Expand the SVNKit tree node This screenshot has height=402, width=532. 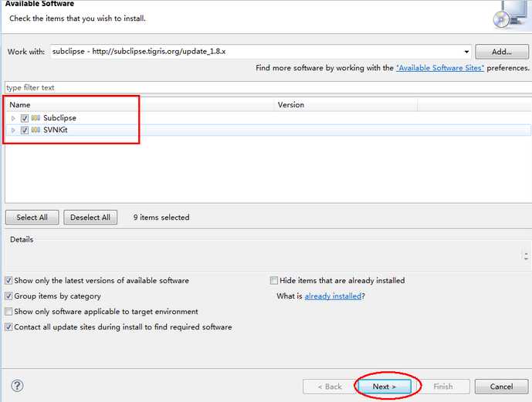click(13, 130)
